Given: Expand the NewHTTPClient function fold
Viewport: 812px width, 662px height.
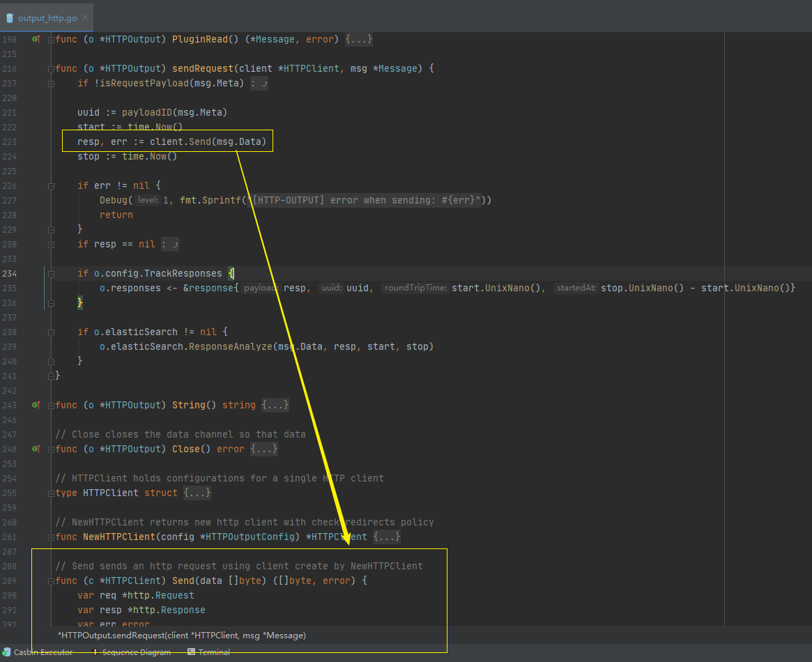Looking at the screenshot, I should tap(51, 538).
